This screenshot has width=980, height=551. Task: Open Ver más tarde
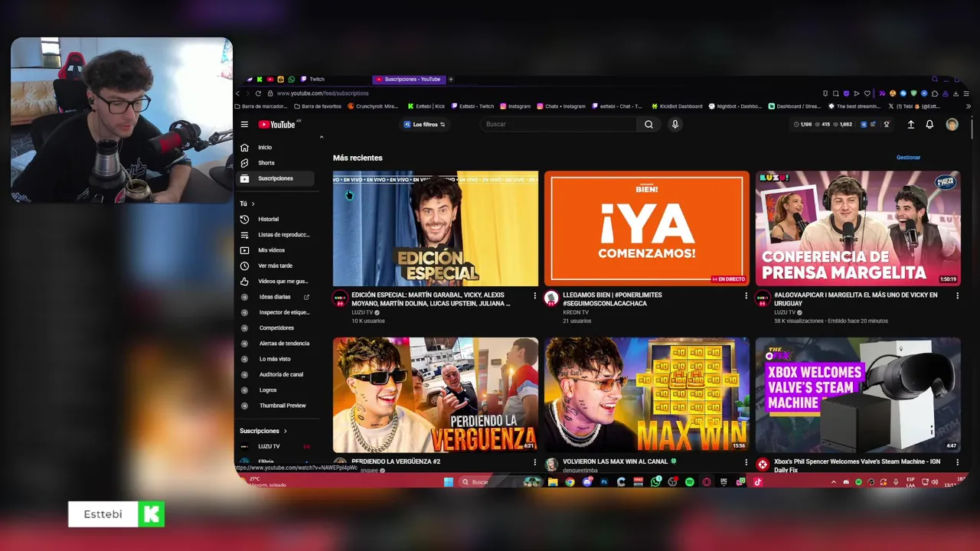pos(276,266)
